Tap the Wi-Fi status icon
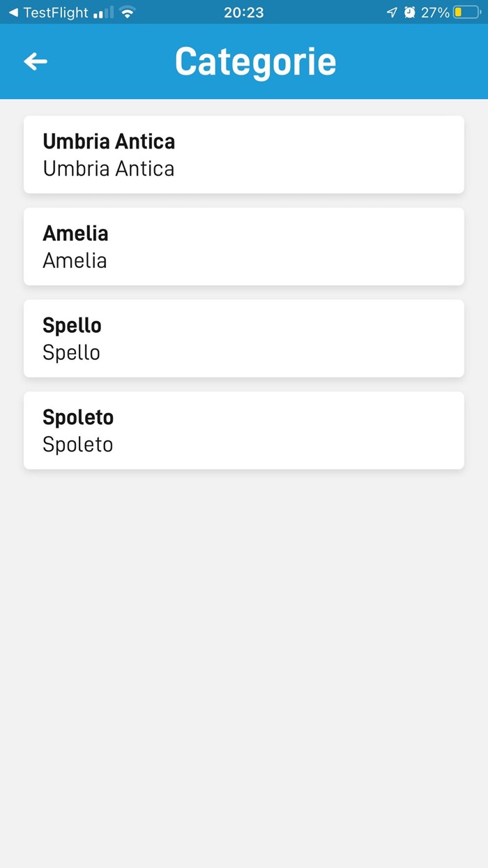 coord(127,13)
